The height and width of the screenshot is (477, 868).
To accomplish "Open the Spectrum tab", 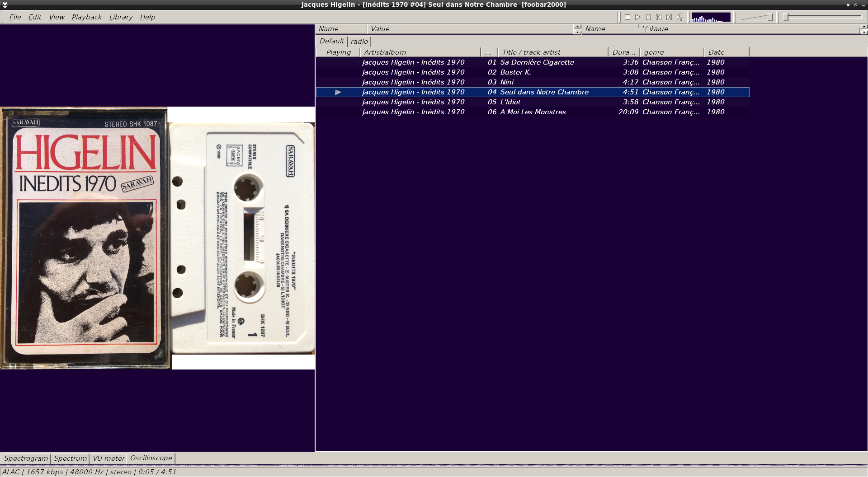I will pos(70,458).
